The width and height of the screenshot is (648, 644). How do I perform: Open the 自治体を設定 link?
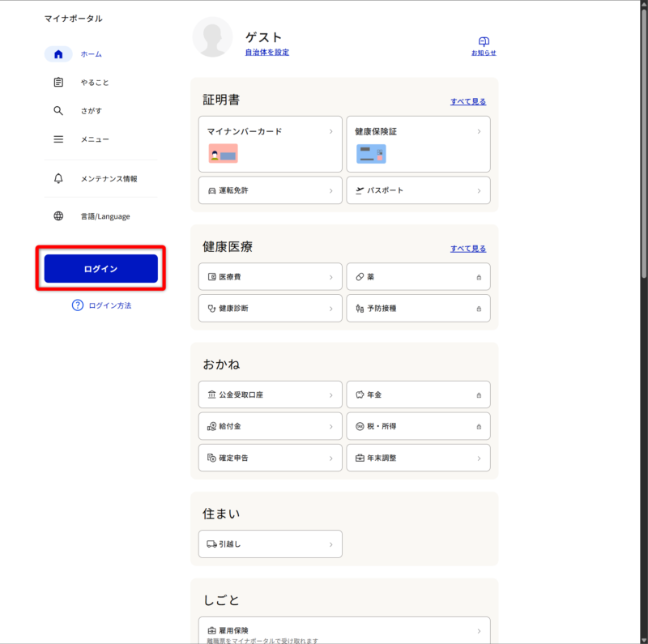point(266,53)
